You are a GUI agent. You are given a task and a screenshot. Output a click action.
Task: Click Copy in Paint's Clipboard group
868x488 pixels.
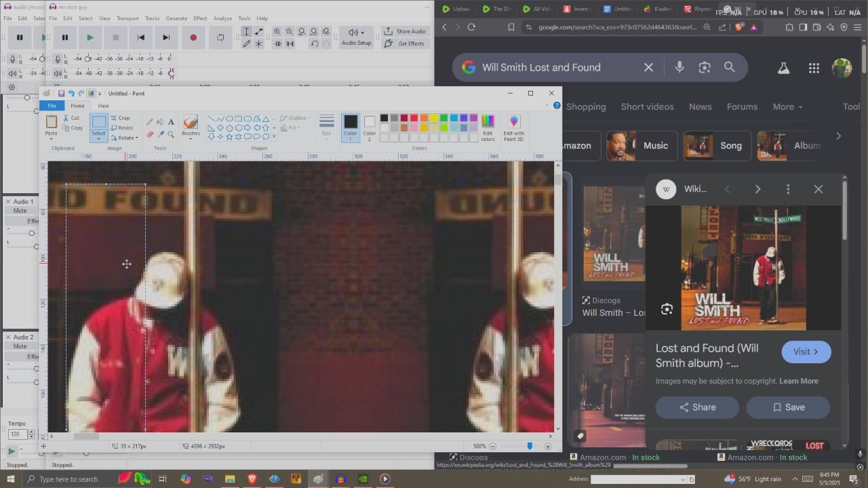(73, 127)
